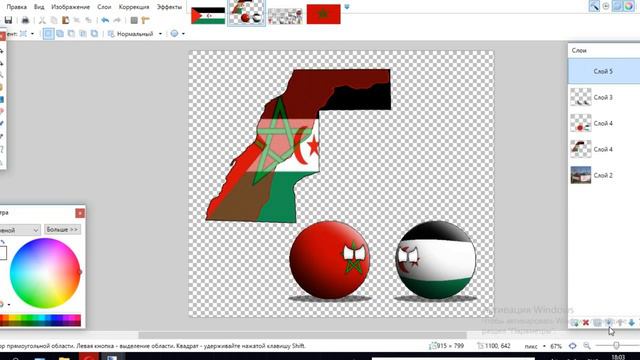Click Move layer down icon
The height and width of the screenshot is (360, 640).
pyautogui.click(x=631, y=323)
